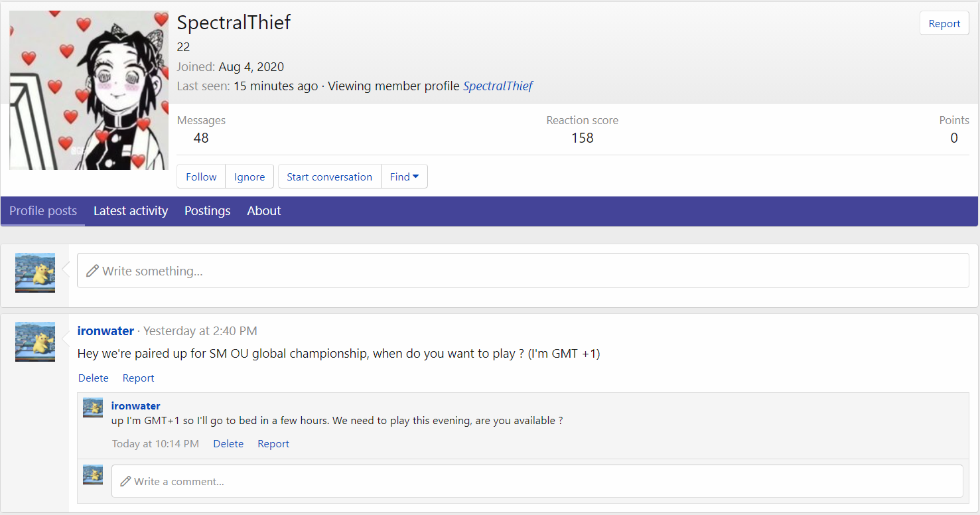Click the Write something input field
980x515 pixels.
click(x=523, y=271)
